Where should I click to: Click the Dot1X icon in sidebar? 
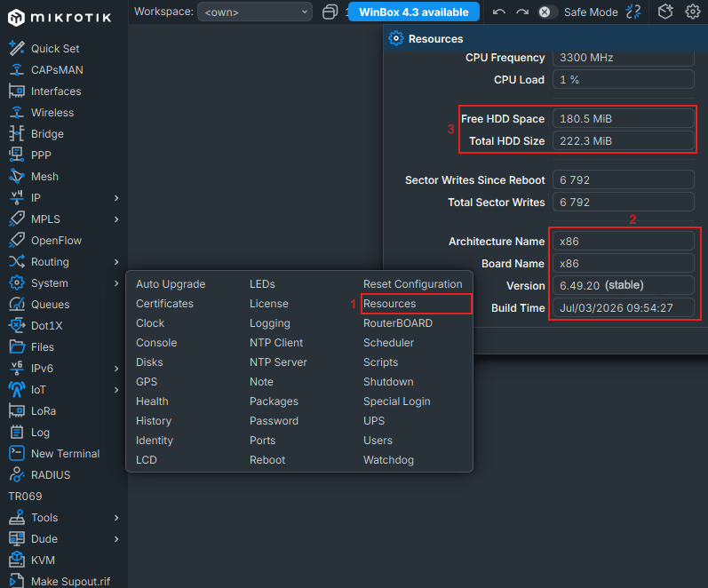tap(17, 325)
